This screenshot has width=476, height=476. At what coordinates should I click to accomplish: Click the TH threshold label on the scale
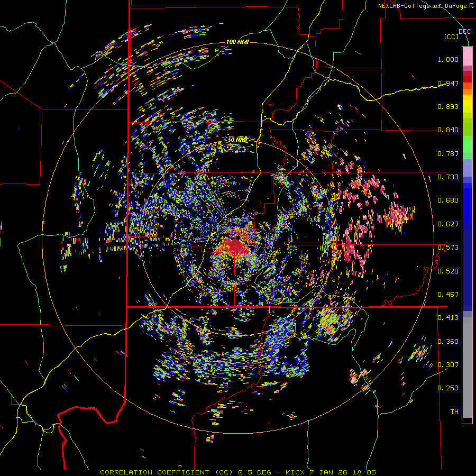pos(454,412)
